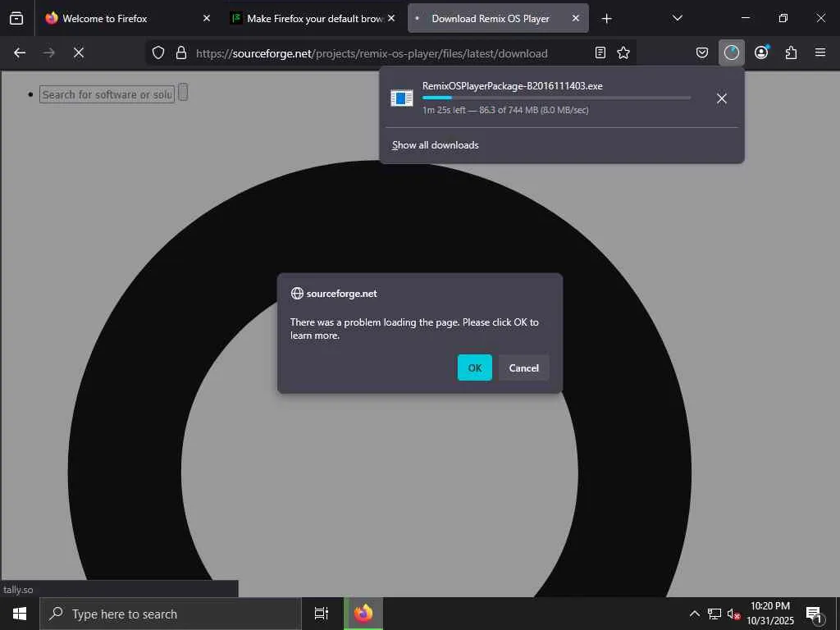Open tracking protection shield icon
The height and width of the screenshot is (630, 840).
pos(158,52)
